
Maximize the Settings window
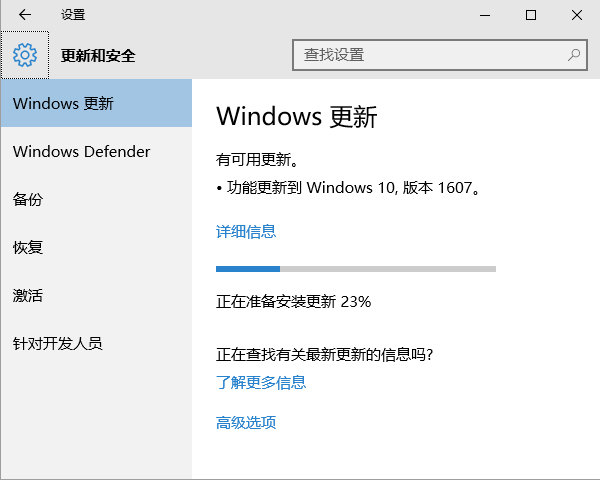[531, 15]
